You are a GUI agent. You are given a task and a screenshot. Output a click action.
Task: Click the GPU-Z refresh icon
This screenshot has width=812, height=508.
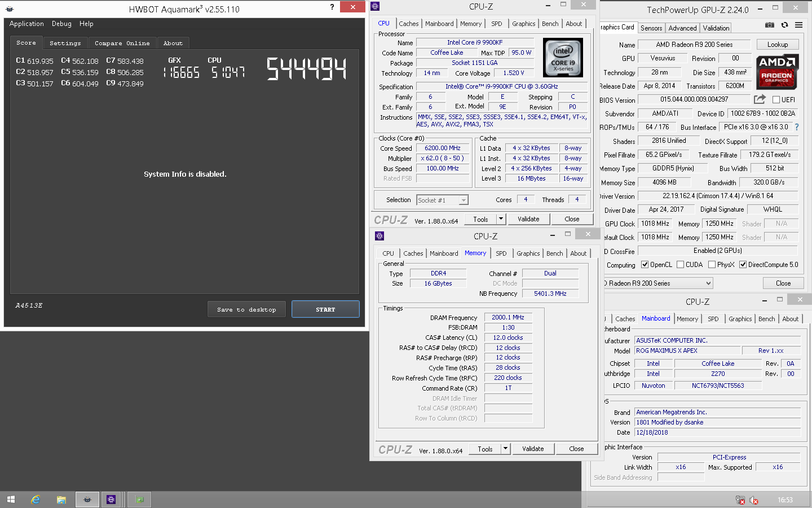[784, 25]
